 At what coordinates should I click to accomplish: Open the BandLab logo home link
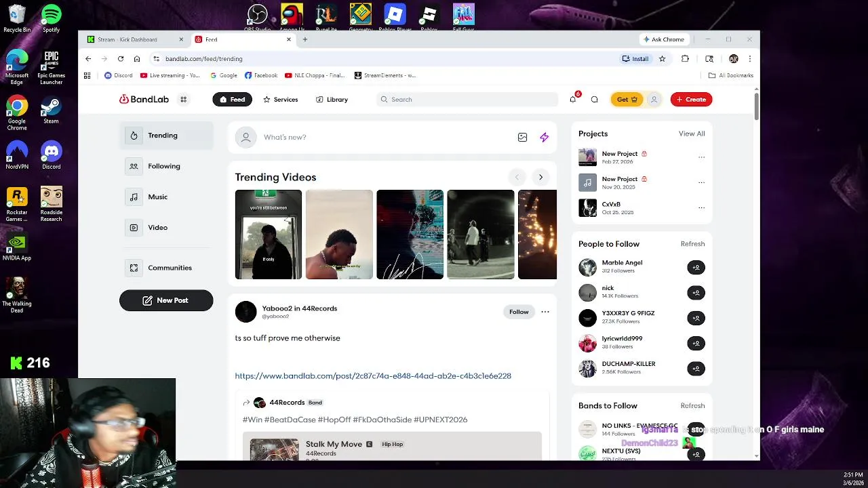click(x=144, y=100)
